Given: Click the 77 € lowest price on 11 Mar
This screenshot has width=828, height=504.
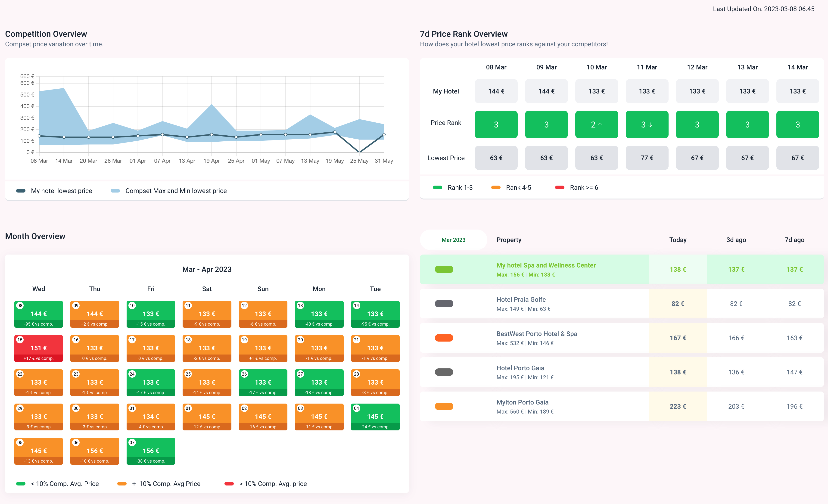Looking at the screenshot, I should pos(647,158).
